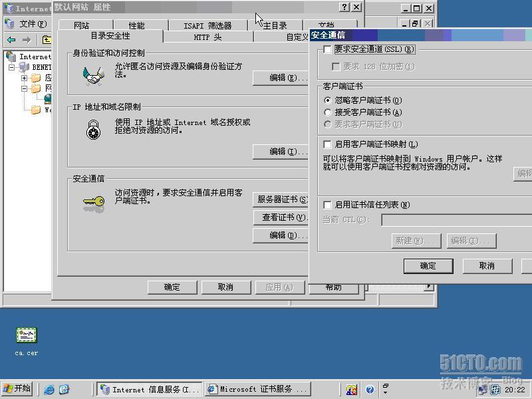Click 确定 in the 安全通信 dialog
532x399 pixels.
tap(428, 266)
